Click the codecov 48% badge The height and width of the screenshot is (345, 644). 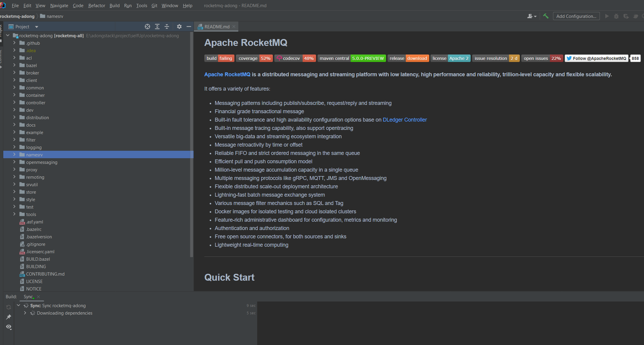pos(295,58)
